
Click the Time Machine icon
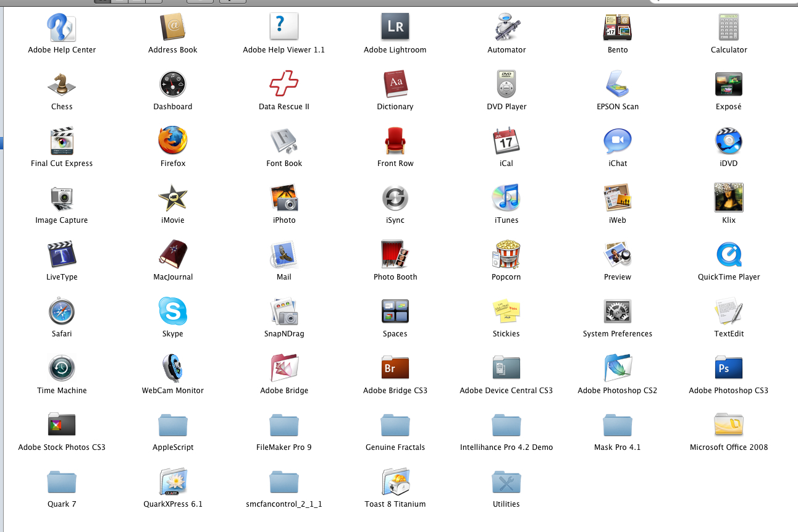pyautogui.click(x=62, y=368)
